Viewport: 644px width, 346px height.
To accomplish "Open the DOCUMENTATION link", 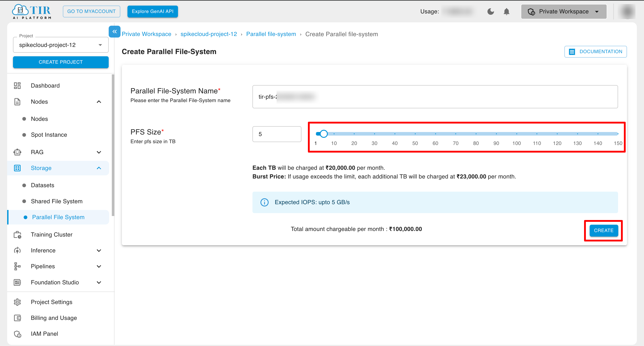I will point(595,51).
